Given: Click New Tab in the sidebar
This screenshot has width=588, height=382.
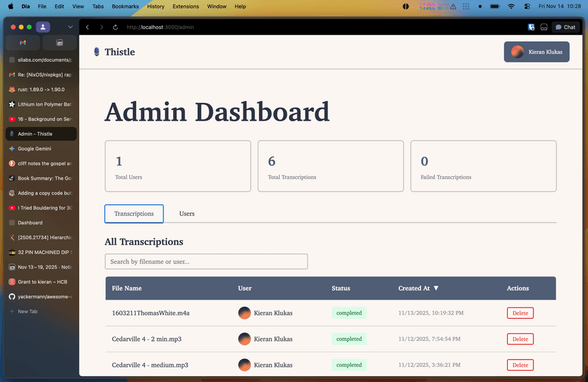Looking at the screenshot, I should pos(27,312).
